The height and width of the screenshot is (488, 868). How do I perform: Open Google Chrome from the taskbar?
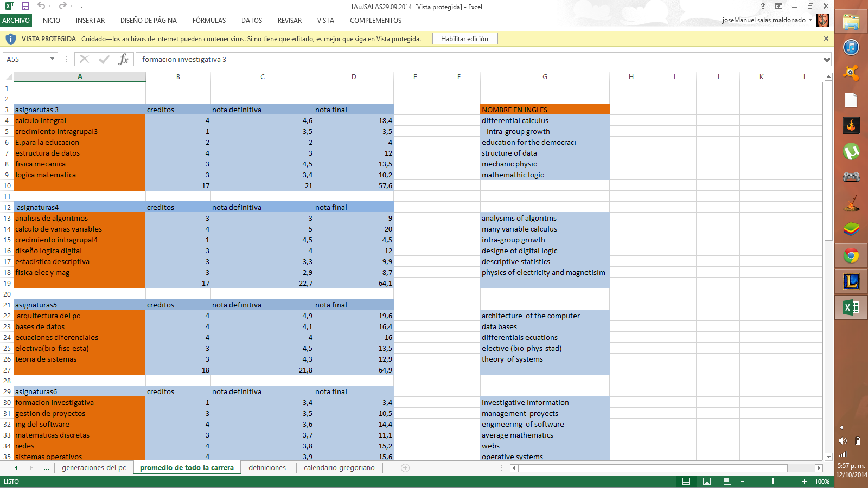pyautogui.click(x=851, y=255)
